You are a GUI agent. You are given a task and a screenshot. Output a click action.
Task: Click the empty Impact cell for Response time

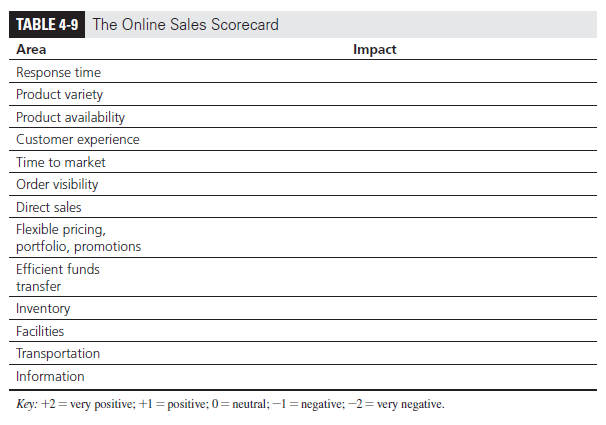[x=375, y=72]
